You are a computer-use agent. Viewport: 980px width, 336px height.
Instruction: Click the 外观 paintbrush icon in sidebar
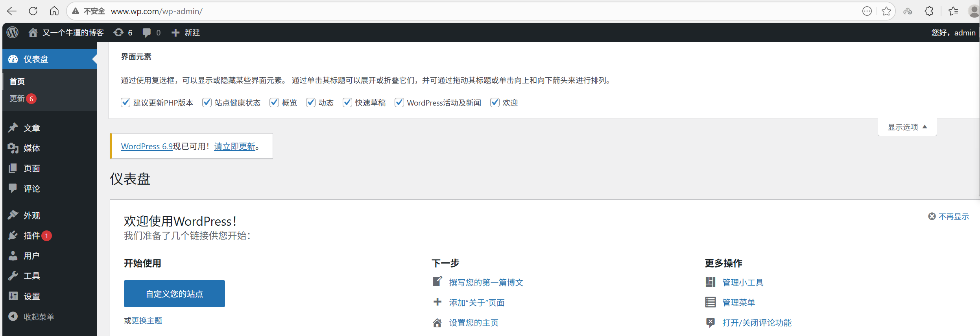tap(13, 215)
